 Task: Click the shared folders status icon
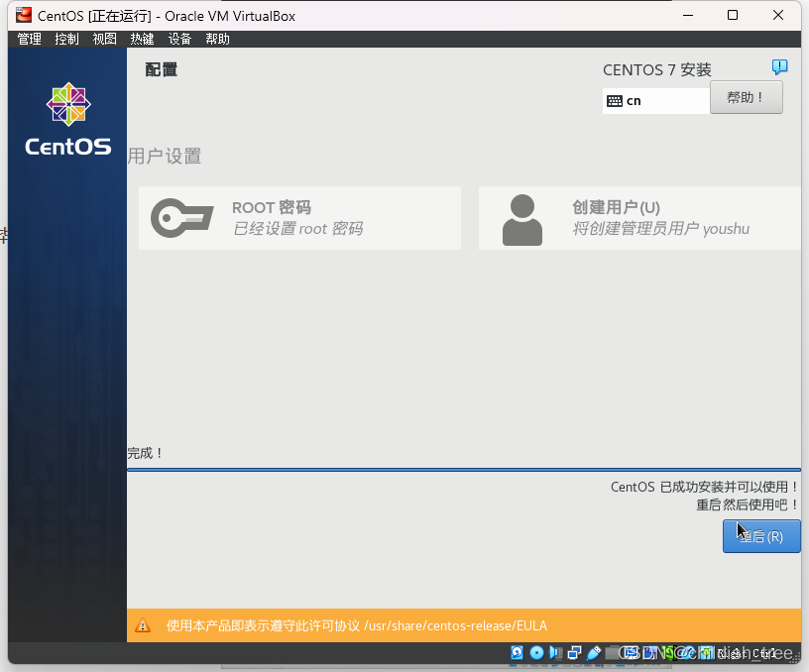point(613,652)
